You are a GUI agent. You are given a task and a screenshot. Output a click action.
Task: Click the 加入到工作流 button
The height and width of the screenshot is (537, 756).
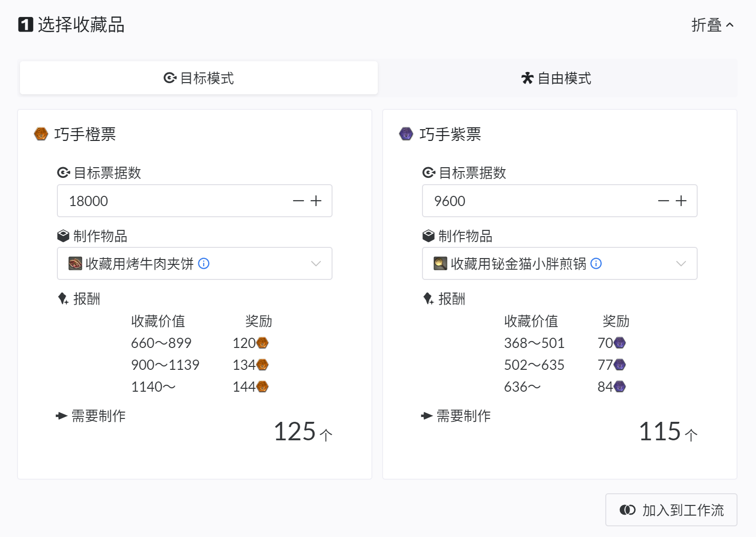click(671, 510)
